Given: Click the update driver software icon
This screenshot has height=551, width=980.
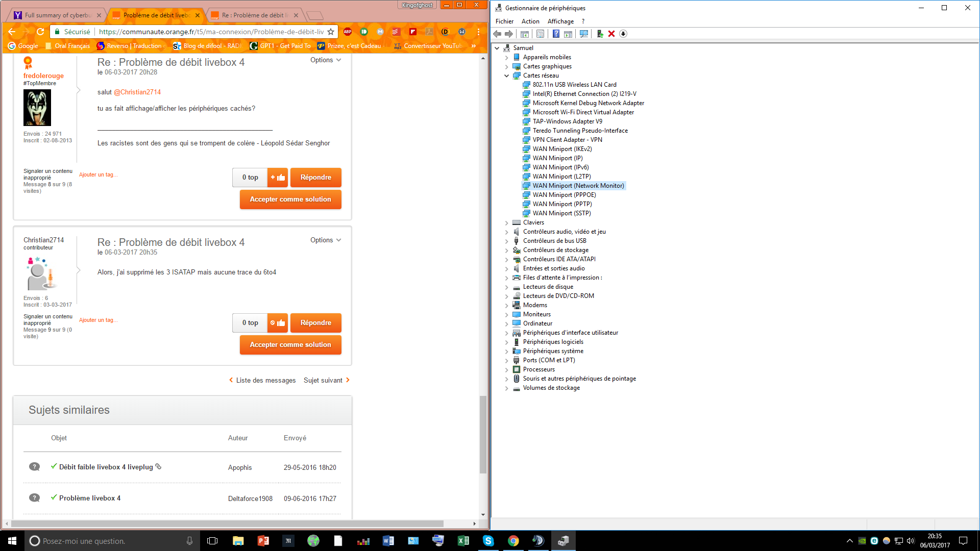Looking at the screenshot, I should (600, 34).
